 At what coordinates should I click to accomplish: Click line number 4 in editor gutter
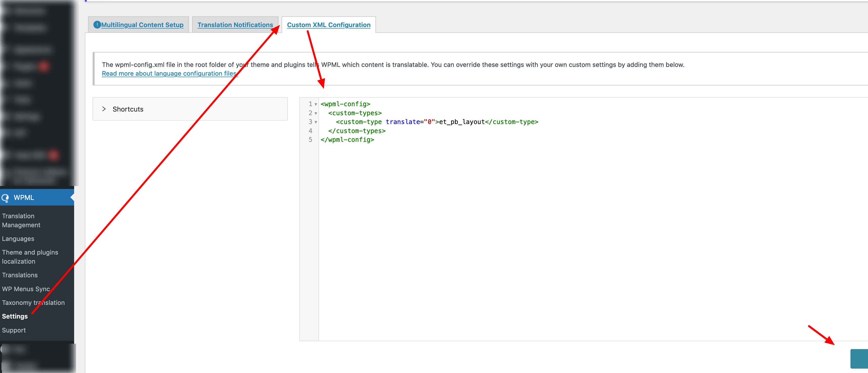[310, 131]
